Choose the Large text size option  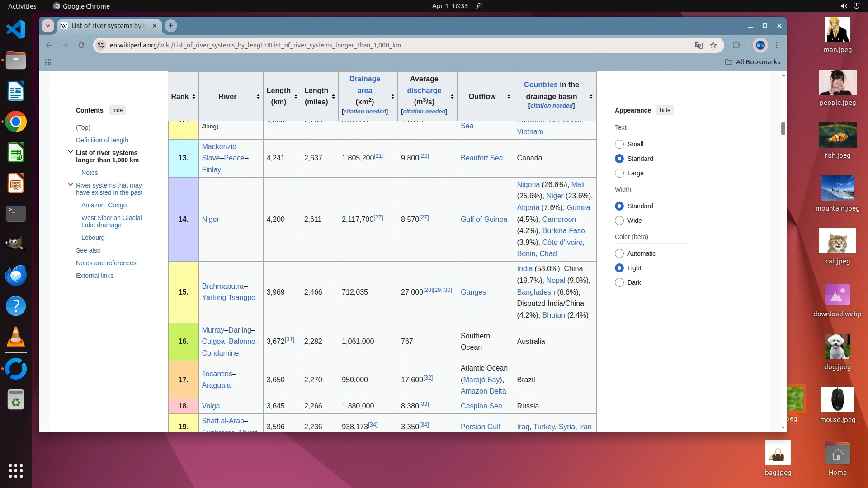619,173
